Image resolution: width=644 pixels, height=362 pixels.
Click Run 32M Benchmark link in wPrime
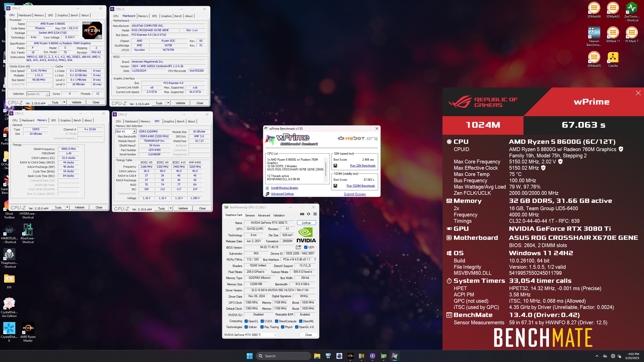pyautogui.click(x=363, y=166)
